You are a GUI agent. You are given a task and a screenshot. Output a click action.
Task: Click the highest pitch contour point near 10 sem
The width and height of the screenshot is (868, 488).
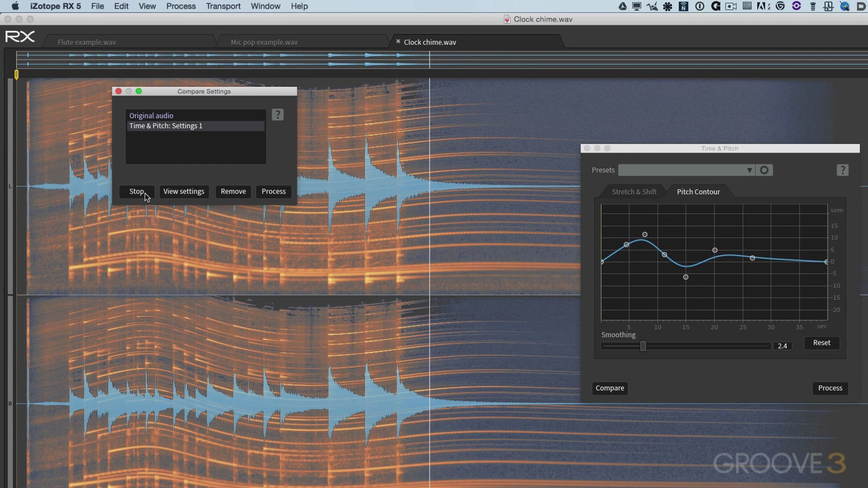pos(644,235)
